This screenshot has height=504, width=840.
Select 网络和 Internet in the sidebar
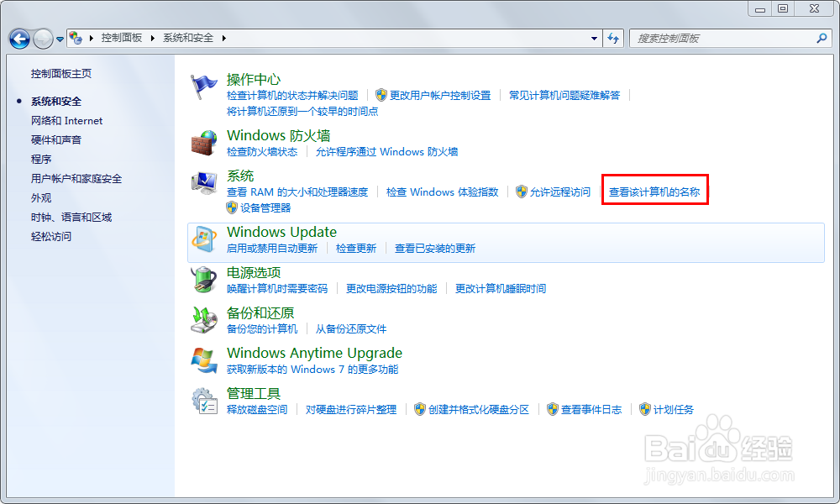pyautogui.click(x=66, y=120)
